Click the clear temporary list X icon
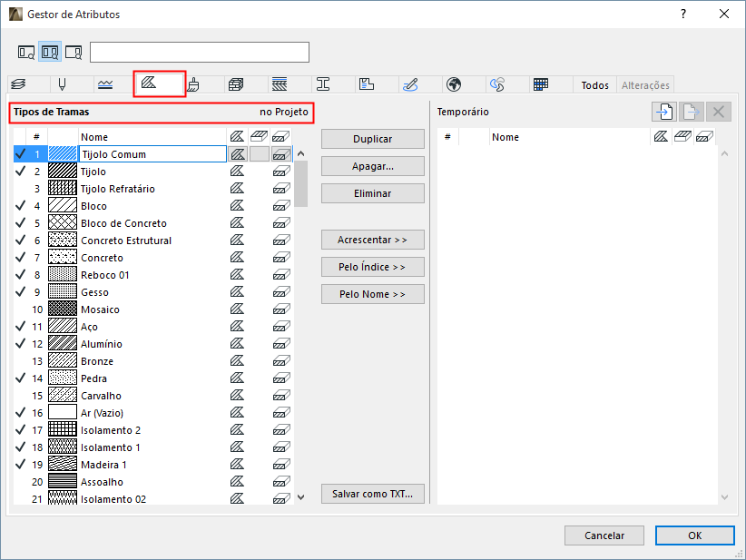The width and height of the screenshot is (746, 560). (x=719, y=112)
